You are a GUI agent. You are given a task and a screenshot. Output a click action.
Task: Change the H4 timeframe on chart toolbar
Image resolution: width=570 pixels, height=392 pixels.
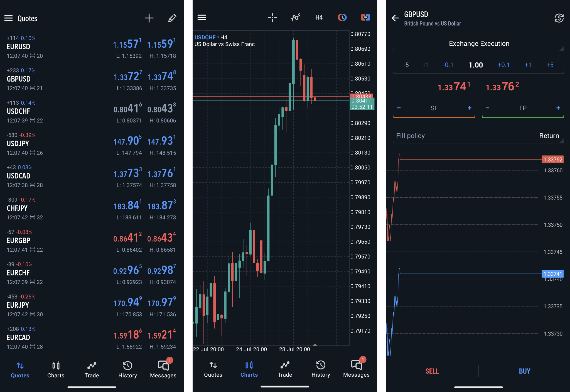(x=319, y=18)
